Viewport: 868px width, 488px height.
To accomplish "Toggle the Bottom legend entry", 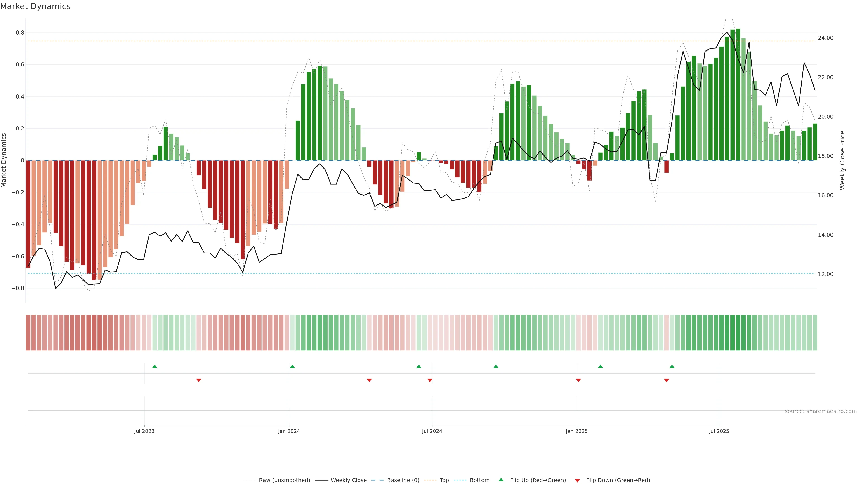I will point(479,480).
